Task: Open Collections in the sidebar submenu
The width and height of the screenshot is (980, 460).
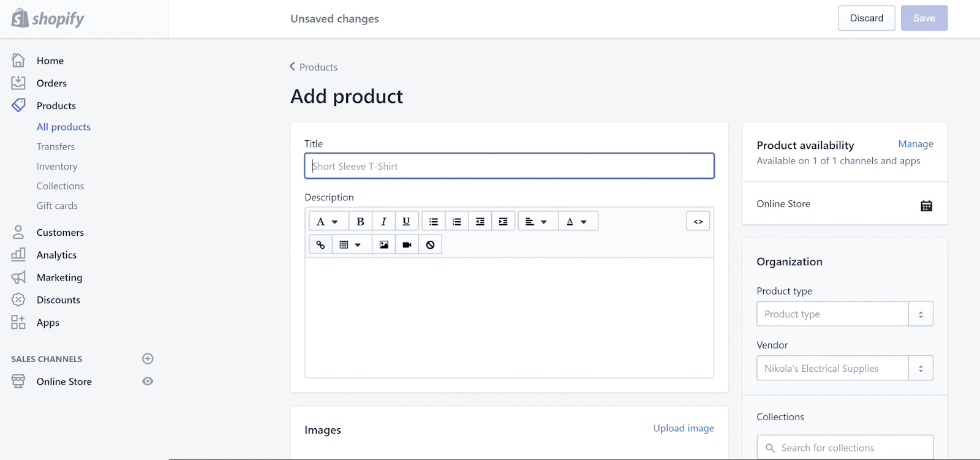Action: 60,186
